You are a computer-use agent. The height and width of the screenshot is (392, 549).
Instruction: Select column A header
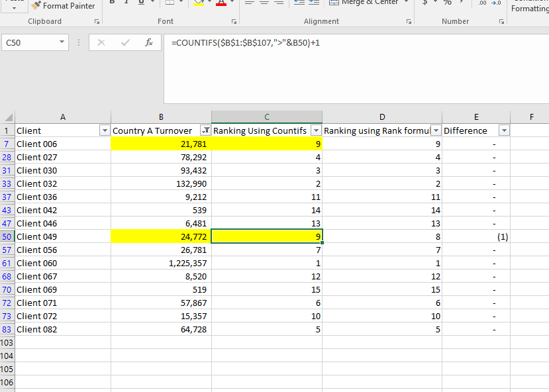coord(63,117)
